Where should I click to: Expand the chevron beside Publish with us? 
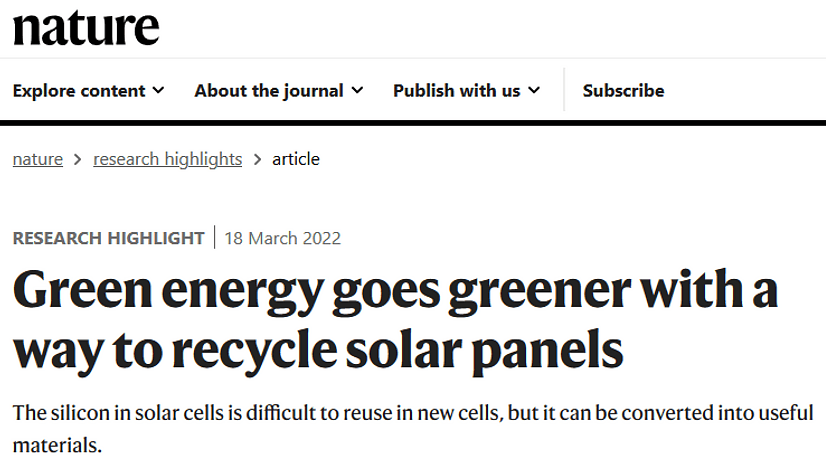534,91
